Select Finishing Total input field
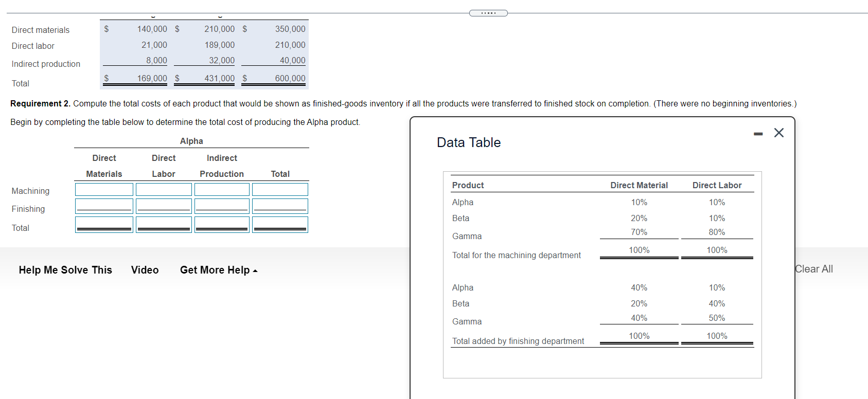The width and height of the screenshot is (868, 399). 280,206
